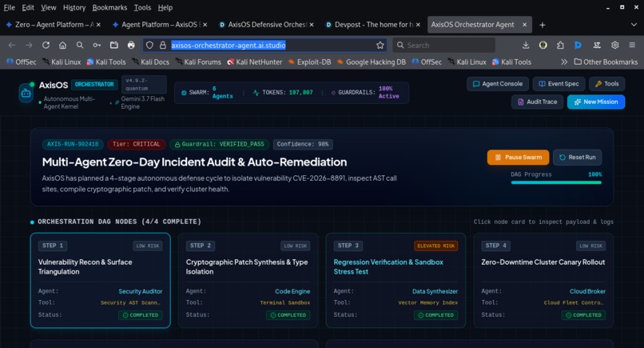Screen dimensions: 644x348
Task: Start a New Mission
Action: click(596, 102)
